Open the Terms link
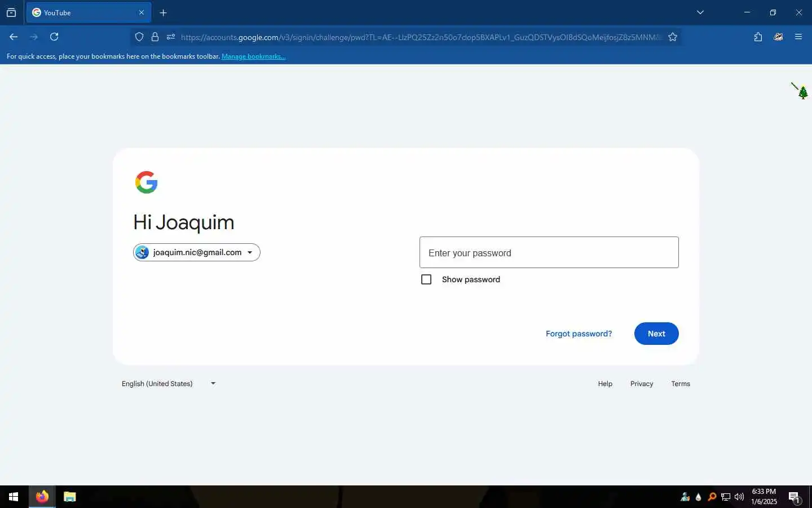The width and height of the screenshot is (812, 508). [681, 384]
